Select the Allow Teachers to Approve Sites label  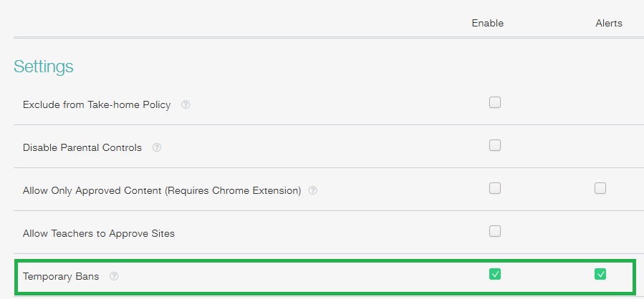99,234
